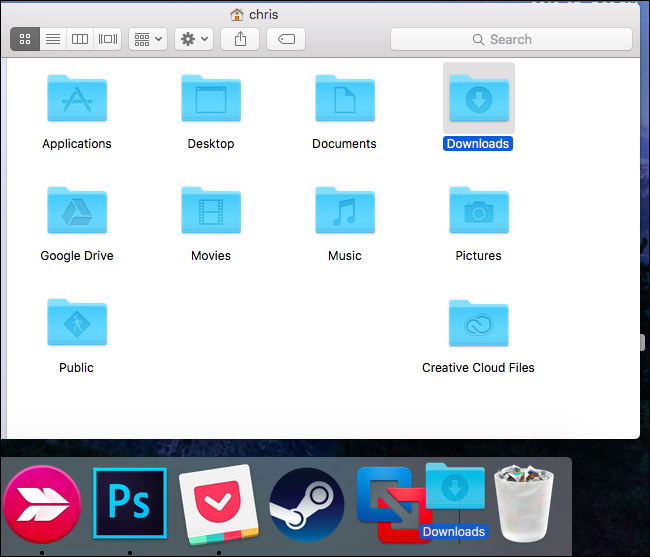The height and width of the screenshot is (557, 650).
Task: Select the Applications folder icon
Action: [x=77, y=98]
